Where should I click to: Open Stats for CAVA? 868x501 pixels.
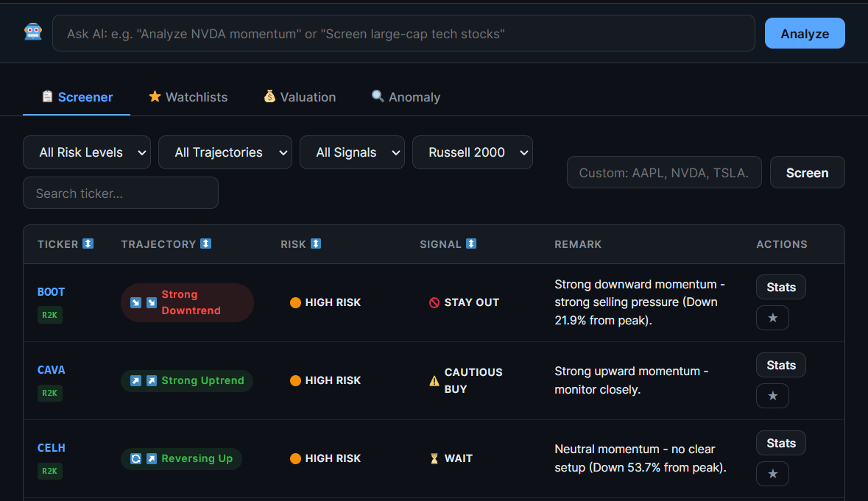pyautogui.click(x=781, y=365)
